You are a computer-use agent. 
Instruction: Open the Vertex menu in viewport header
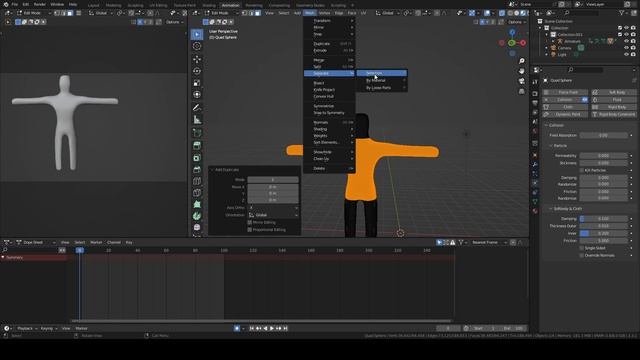324,13
